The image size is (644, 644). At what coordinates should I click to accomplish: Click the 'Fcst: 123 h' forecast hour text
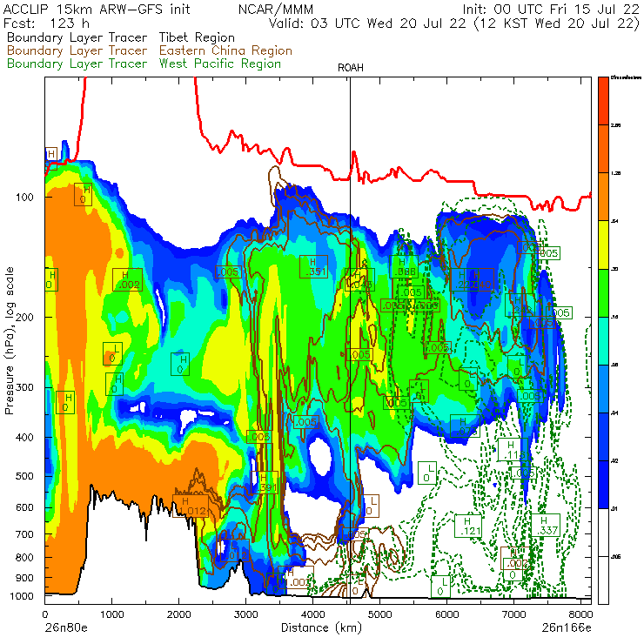click(x=46, y=23)
